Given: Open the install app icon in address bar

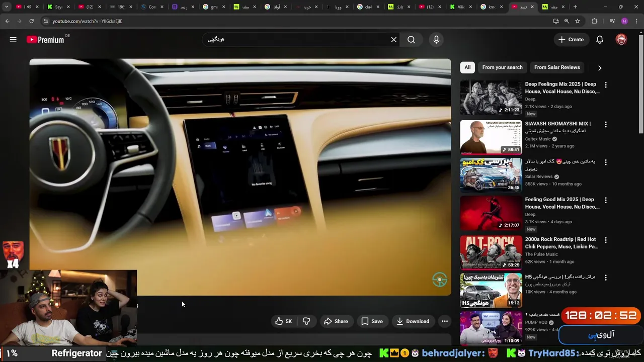Looking at the screenshot, I should [x=555, y=21].
